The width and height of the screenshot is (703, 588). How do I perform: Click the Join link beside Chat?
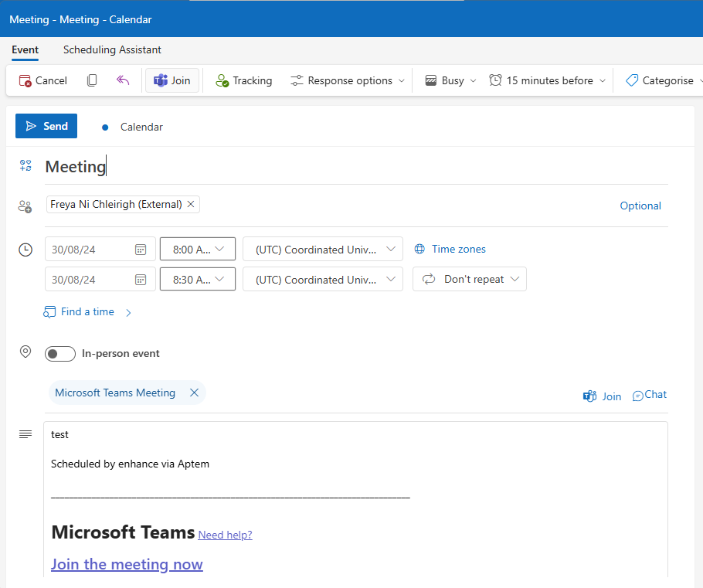point(602,396)
